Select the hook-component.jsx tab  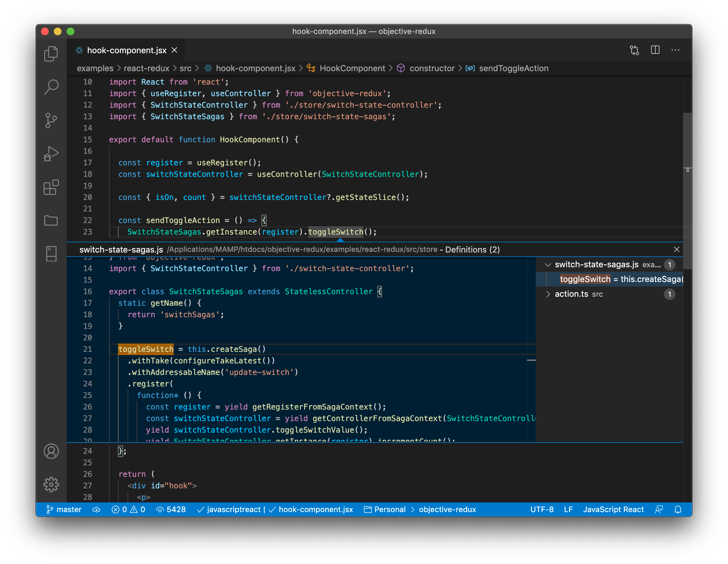[x=126, y=50]
